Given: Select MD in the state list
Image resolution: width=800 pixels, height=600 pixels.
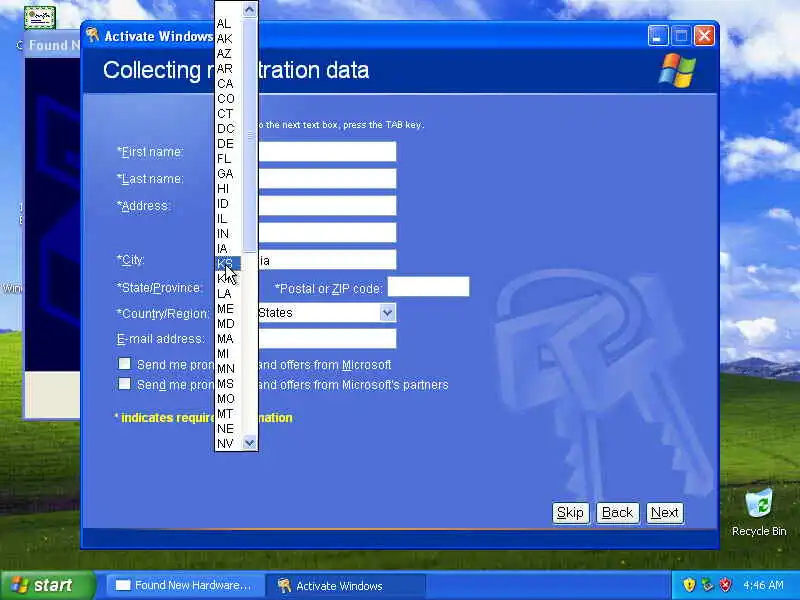Looking at the screenshot, I should click(x=228, y=323).
